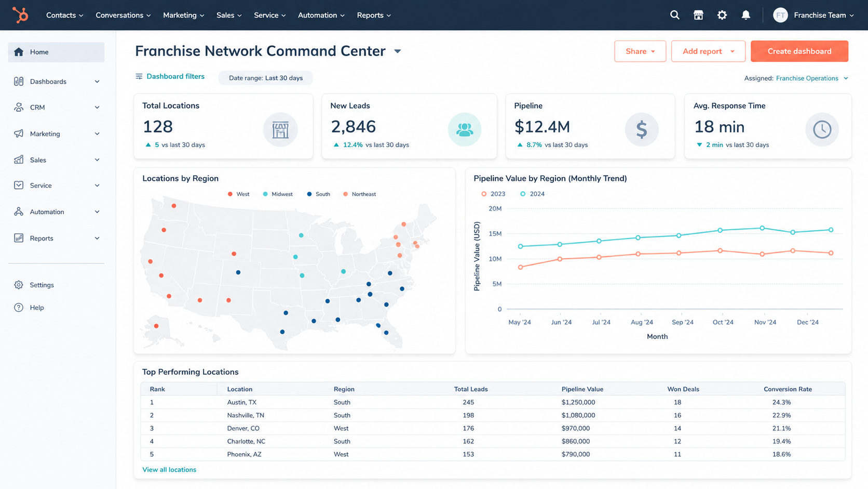The image size is (868, 489).
Task: Open the Sales top menu
Action: (229, 15)
